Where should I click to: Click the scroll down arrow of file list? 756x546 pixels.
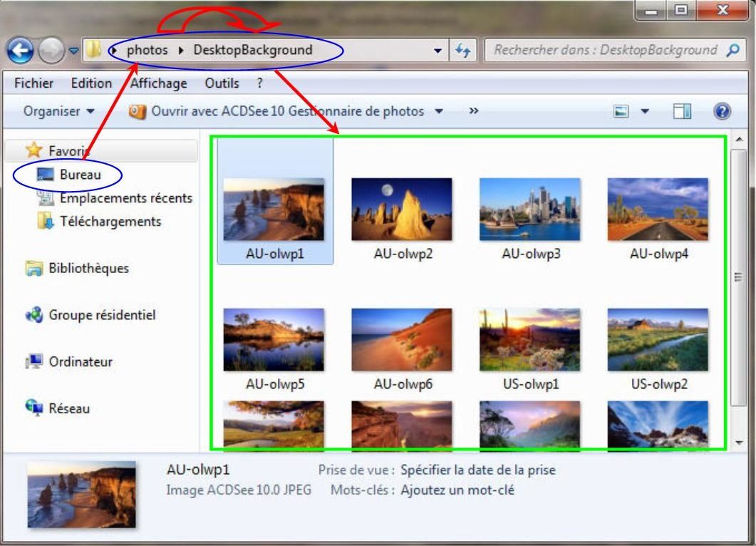click(739, 443)
